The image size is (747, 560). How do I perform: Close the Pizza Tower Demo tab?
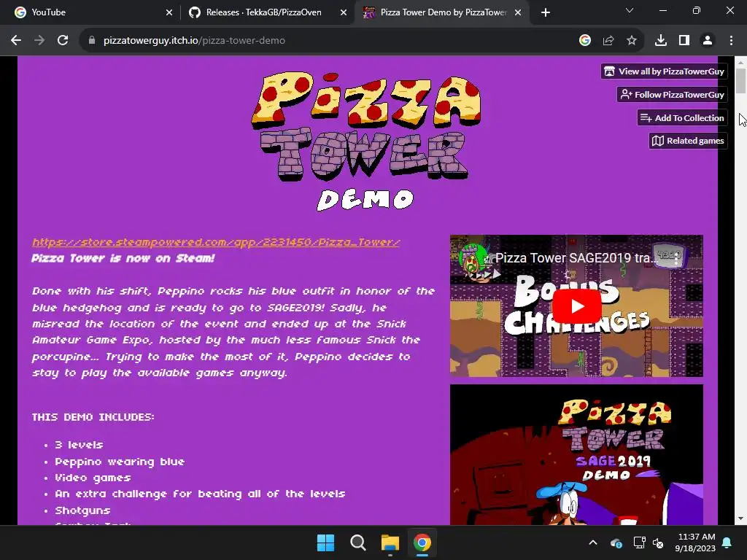tap(518, 12)
